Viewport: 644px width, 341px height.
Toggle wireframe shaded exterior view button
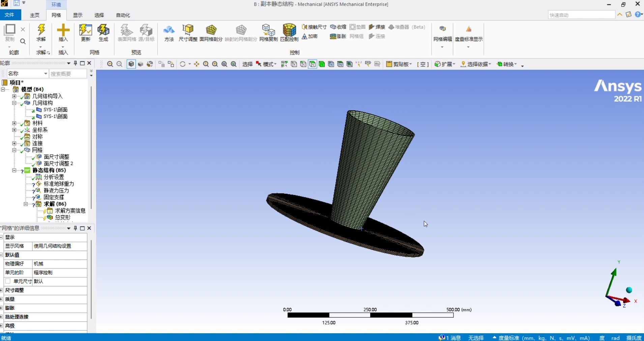coord(131,64)
